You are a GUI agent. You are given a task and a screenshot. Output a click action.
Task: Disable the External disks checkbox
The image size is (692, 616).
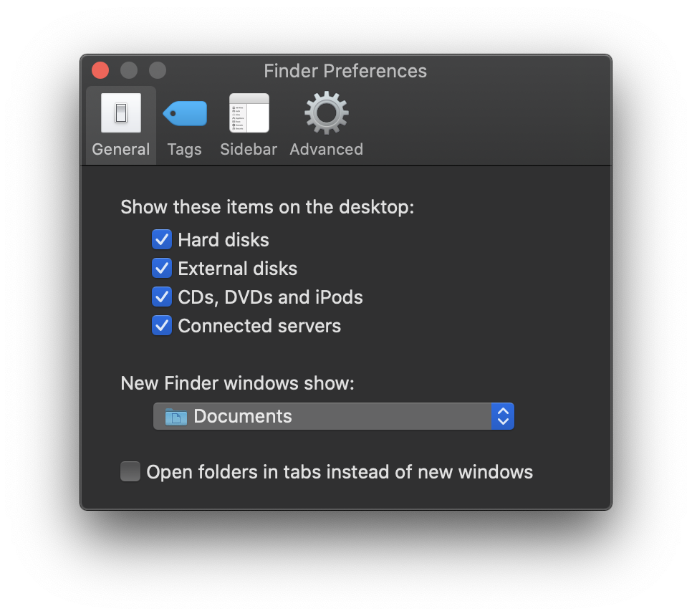(x=162, y=269)
